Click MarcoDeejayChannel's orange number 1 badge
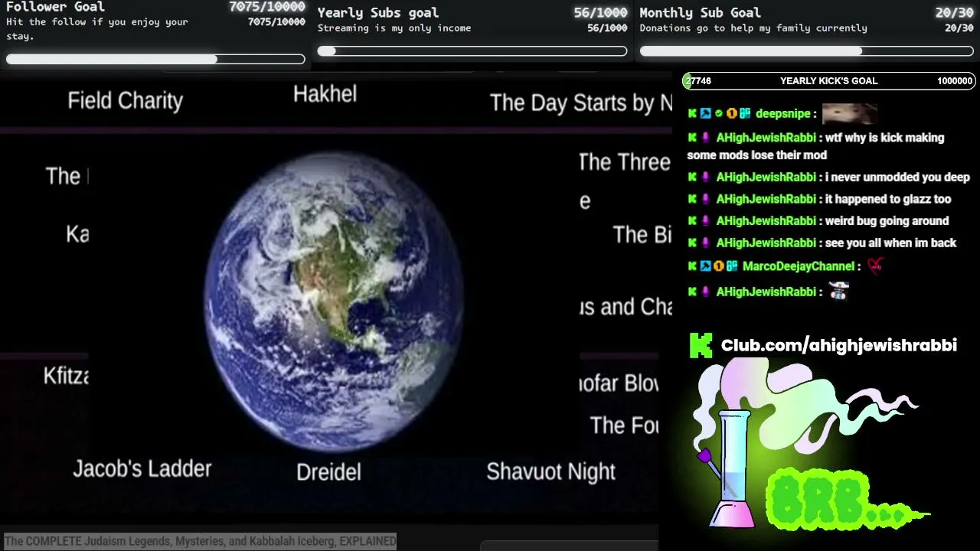 click(x=718, y=266)
